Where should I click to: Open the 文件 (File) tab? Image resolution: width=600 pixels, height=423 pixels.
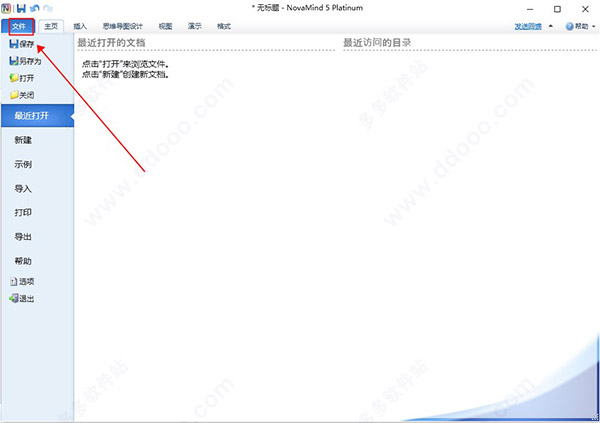point(19,26)
